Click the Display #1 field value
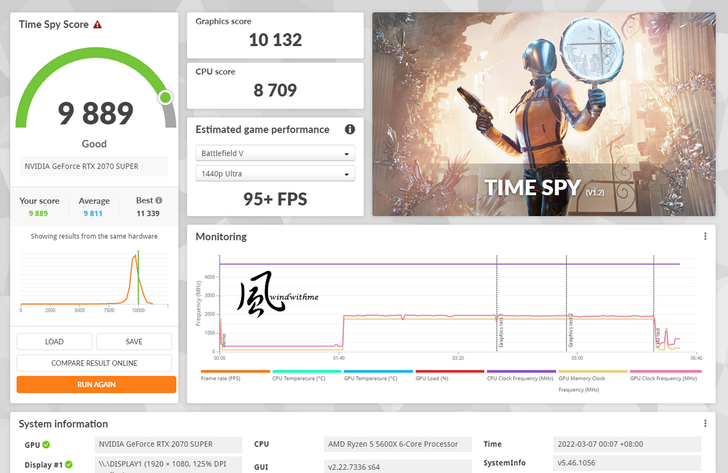Image resolution: width=728 pixels, height=473 pixels. point(168,464)
